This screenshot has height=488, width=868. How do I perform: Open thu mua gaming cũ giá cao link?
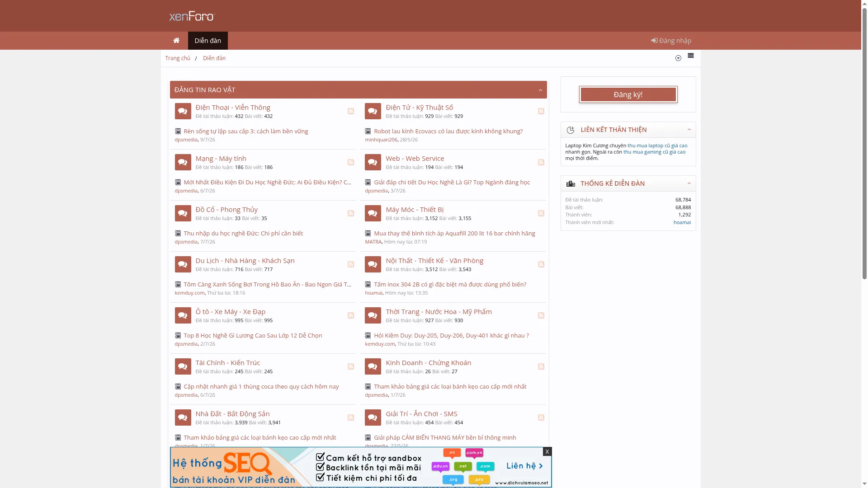point(654,152)
